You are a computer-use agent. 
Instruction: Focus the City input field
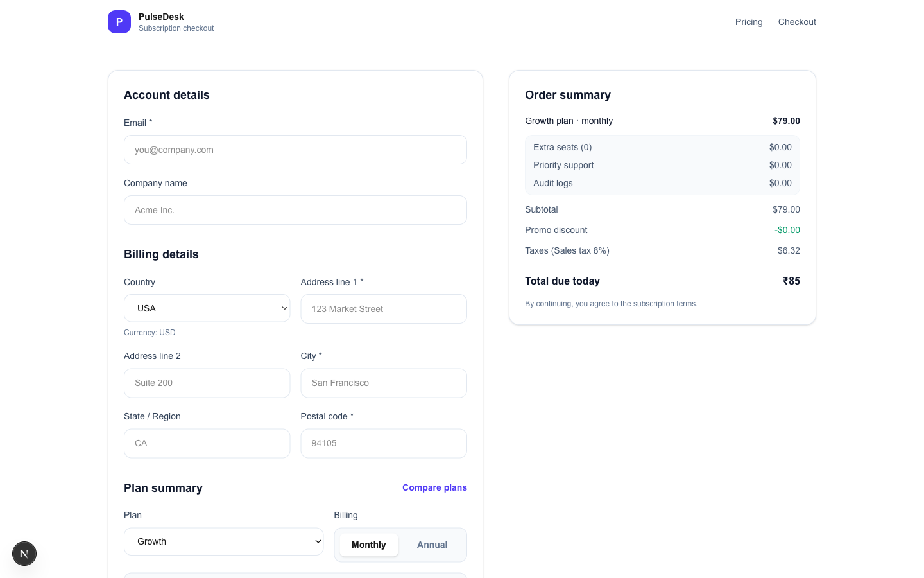tap(383, 383)
